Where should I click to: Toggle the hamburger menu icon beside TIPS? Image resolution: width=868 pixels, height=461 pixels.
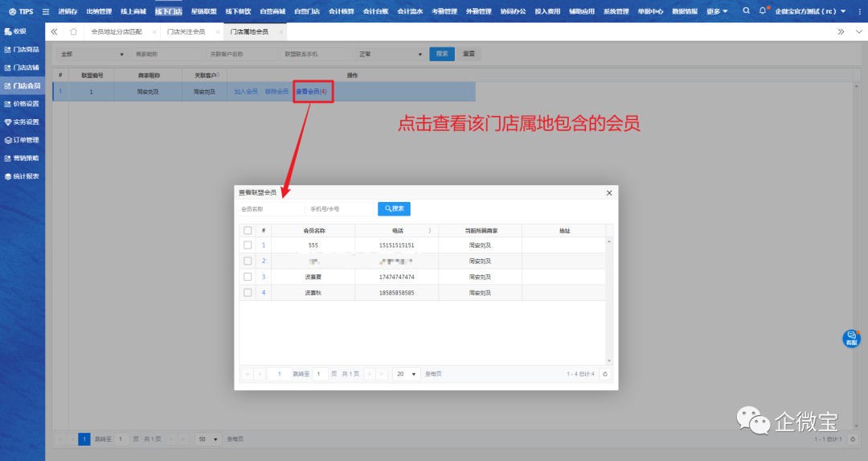pos(45,11)
